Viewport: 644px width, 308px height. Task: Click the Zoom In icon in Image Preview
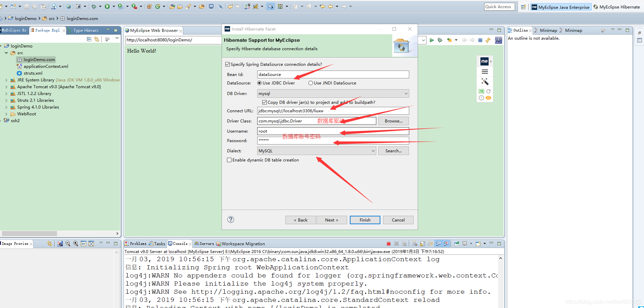(x=75, y=244)
